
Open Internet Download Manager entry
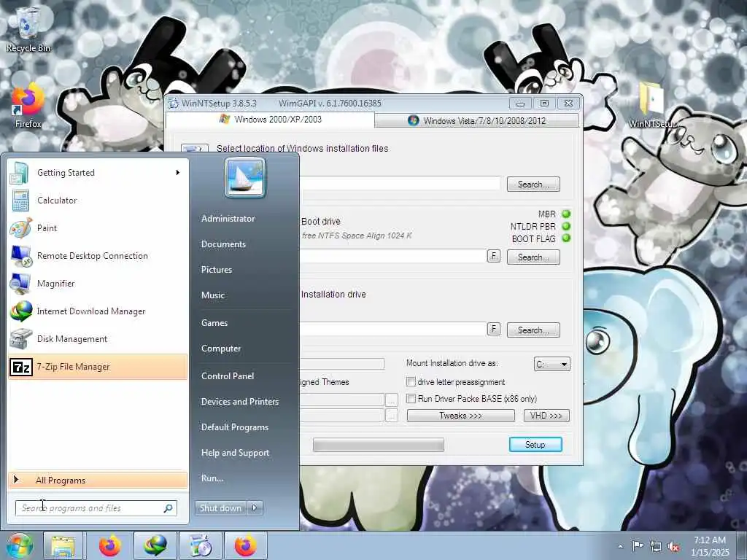(x=97, y=311)
